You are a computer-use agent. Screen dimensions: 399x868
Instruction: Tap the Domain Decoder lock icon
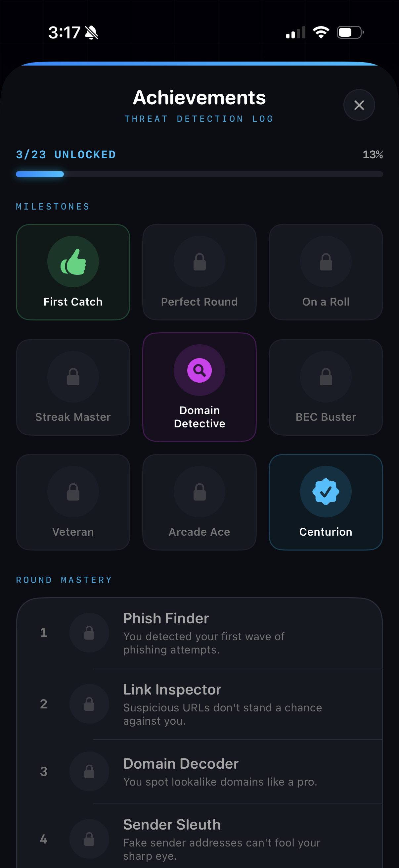89,771
